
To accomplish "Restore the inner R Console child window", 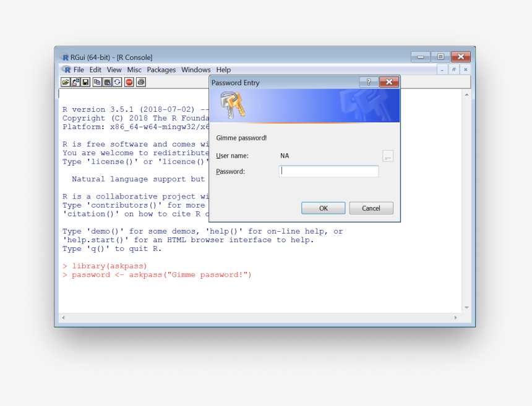I will coord(453,70).
